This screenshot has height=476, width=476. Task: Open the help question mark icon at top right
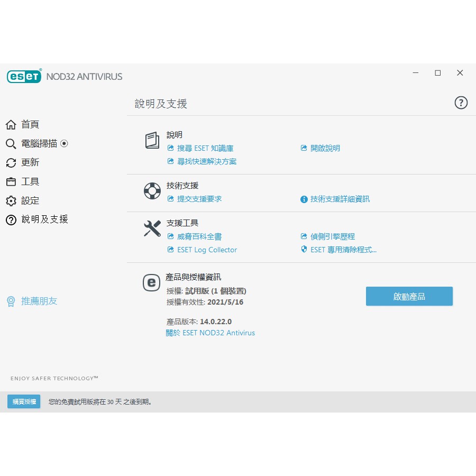461,103
